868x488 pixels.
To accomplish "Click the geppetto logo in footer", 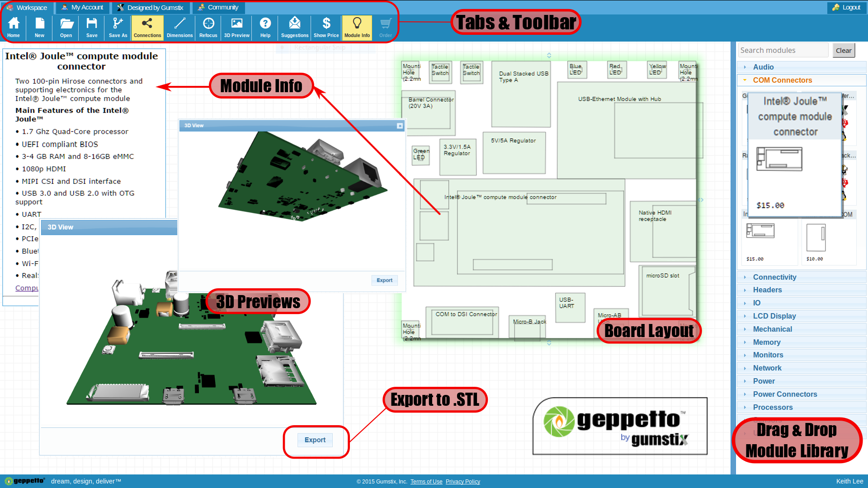I will 25,481.
